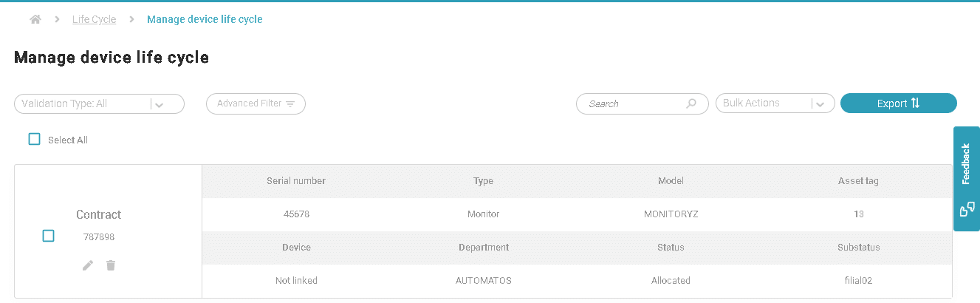Focus the Search input field
This screenshot has width=980, height=303.
(x=631, y=104)
